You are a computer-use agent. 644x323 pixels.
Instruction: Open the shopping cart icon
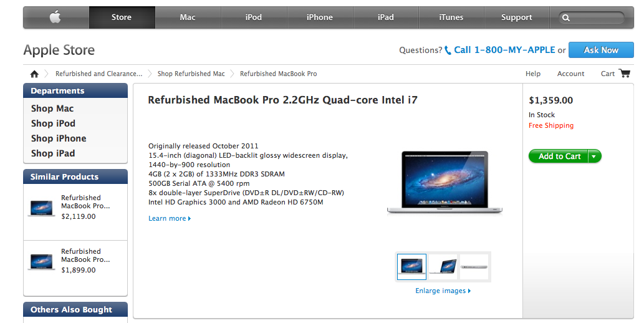coord(625,73)
